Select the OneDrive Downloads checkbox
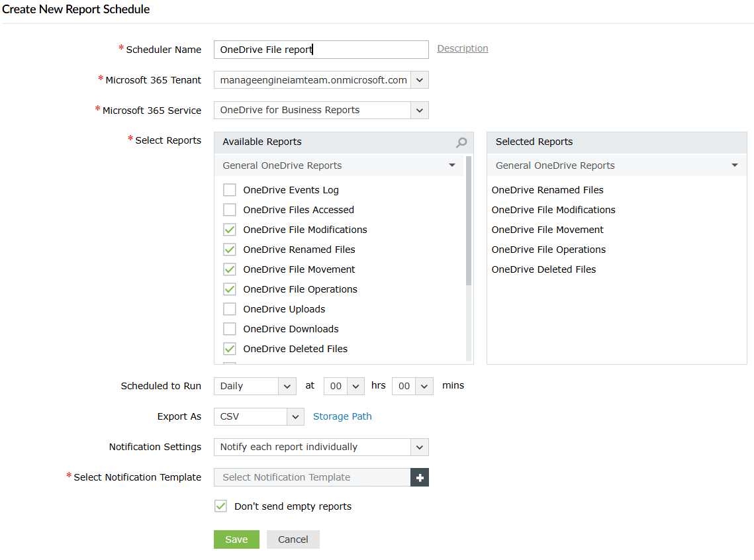Screen dimensions: 754x560 230,329
